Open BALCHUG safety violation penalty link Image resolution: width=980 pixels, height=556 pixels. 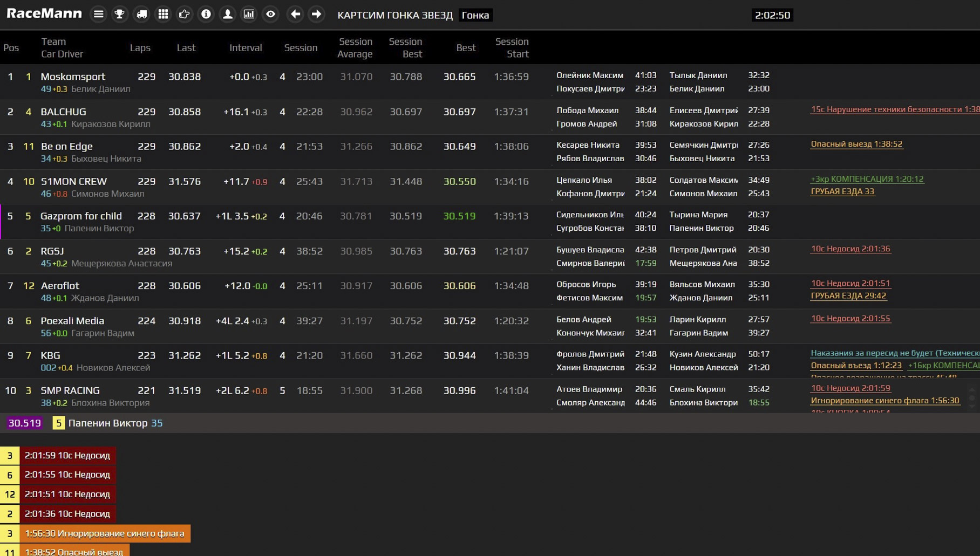pyautogui.click(x=894, y=109)
